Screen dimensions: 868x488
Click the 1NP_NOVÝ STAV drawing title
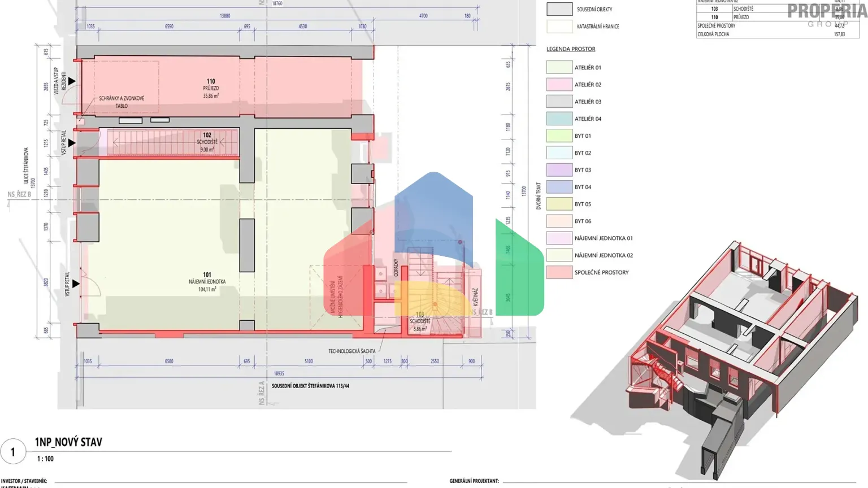68,442
